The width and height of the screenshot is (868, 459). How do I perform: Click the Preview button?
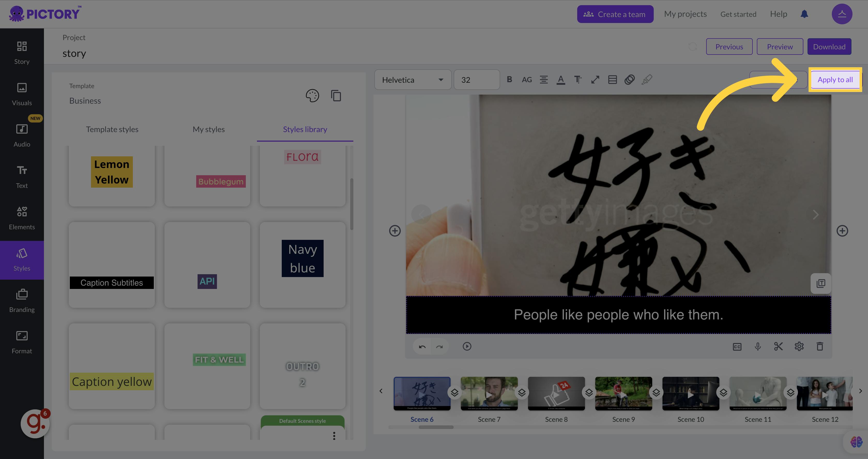point(780,47)
